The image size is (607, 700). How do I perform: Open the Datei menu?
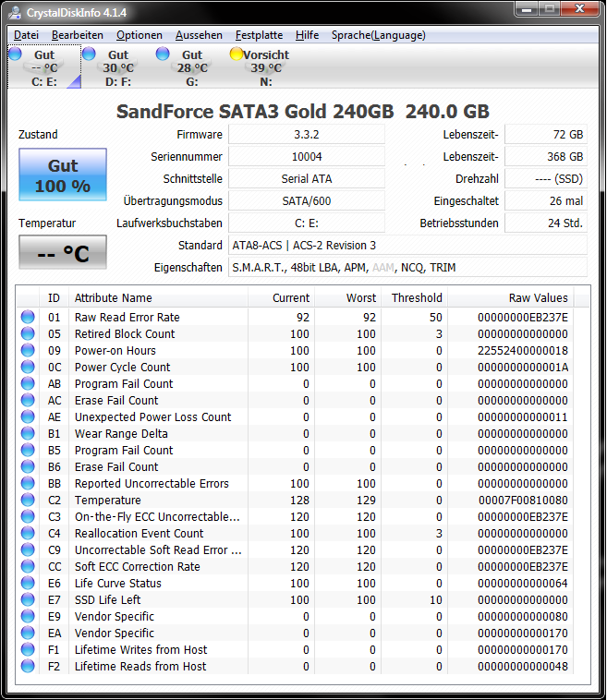(x=26, y=35)
